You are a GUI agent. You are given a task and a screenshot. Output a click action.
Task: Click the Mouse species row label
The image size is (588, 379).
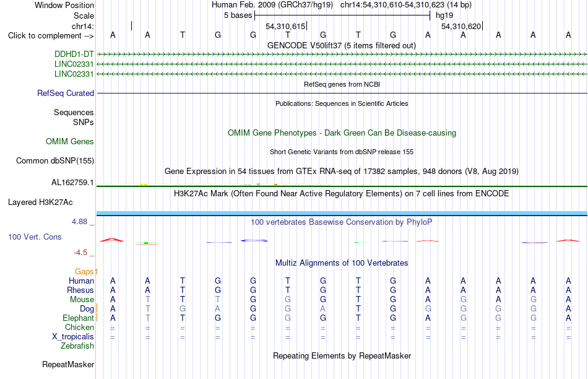tap(82, 300)
